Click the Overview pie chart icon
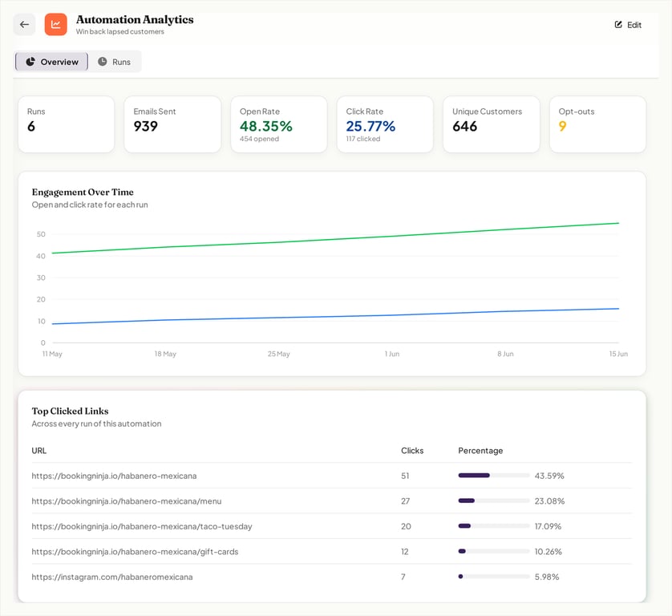This screenshot has width=672, height=616. (x=30, y=62)
